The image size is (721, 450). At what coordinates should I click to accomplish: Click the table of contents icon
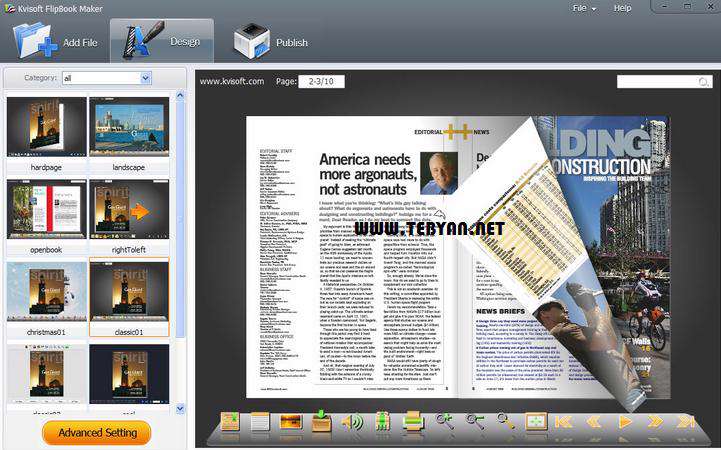click(230, 421)
